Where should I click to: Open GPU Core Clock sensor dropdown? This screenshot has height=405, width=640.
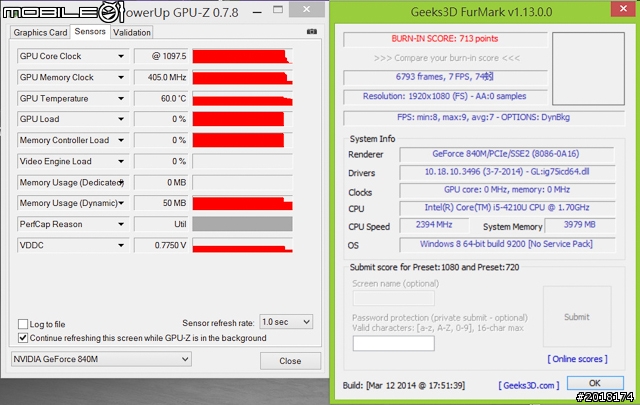[121, 56]
